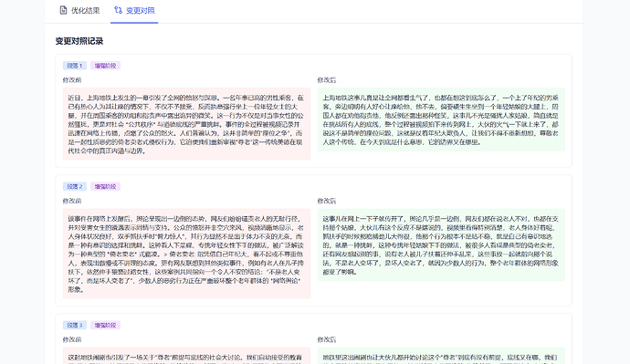
Task: Click the 段落 1 tag
Action: click(75, 66)
